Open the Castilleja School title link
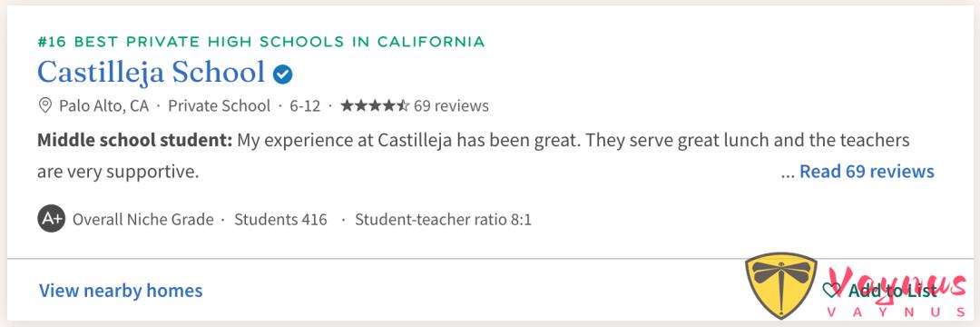 pos(152,73)
